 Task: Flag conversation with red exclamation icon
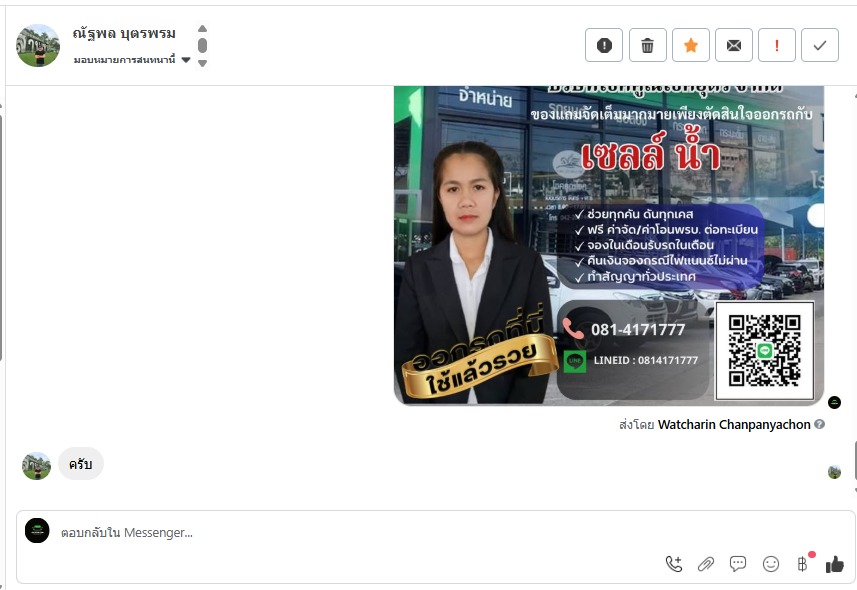pyautogui.click(x=777, y=45)
